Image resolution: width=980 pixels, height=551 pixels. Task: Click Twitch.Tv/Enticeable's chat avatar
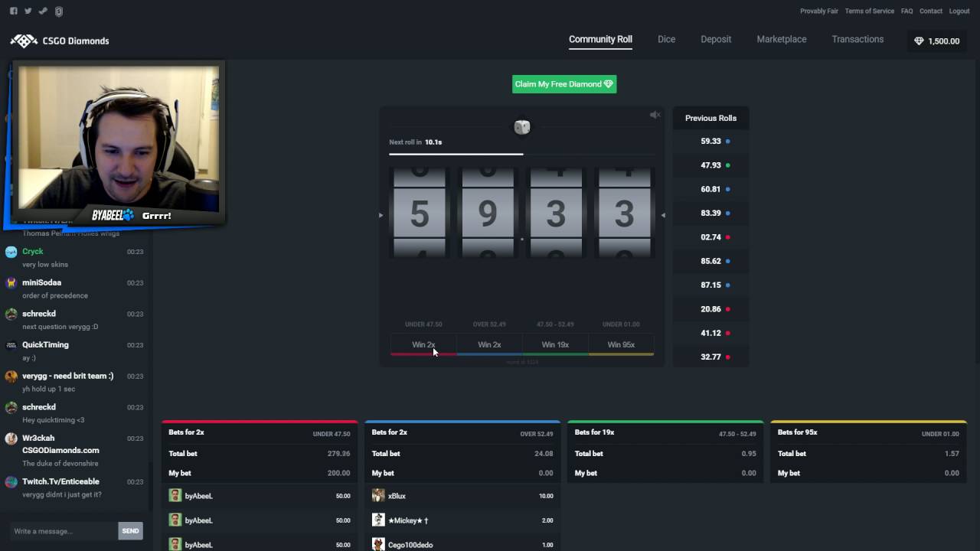pos(11,482)
